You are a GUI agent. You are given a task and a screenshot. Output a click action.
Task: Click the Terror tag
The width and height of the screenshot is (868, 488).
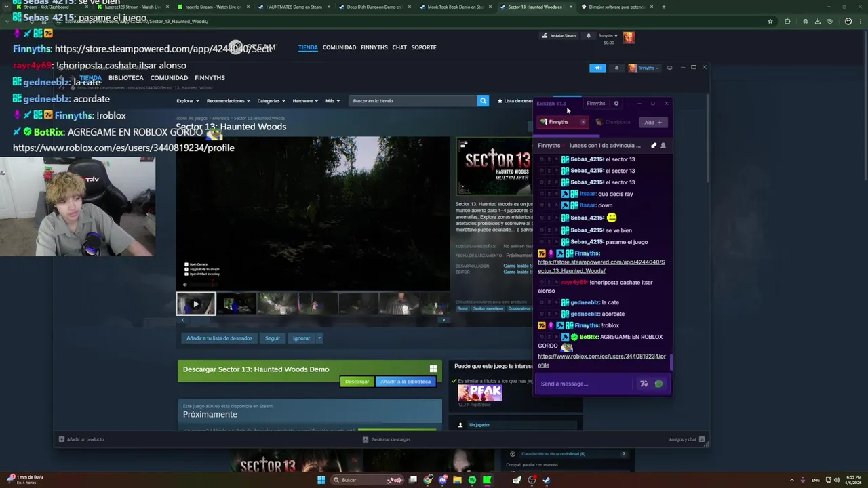(462, 308)
